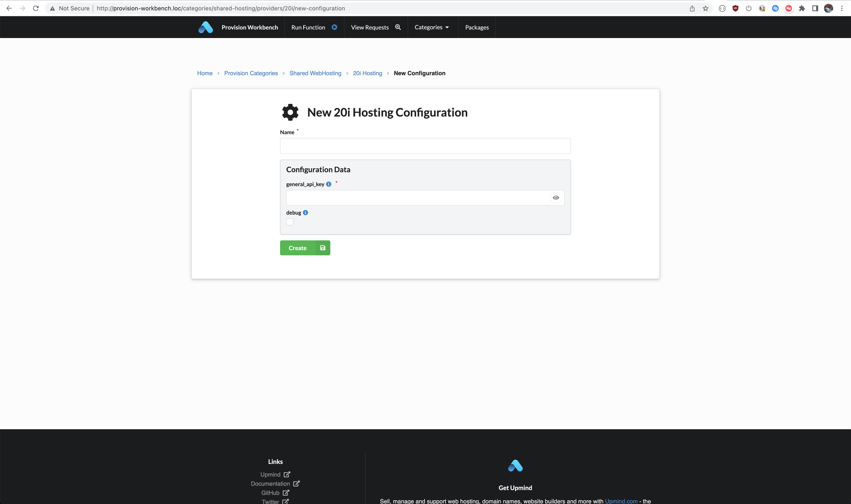
Task: Click the Provision Workbench logo icon
Action: 205,27
